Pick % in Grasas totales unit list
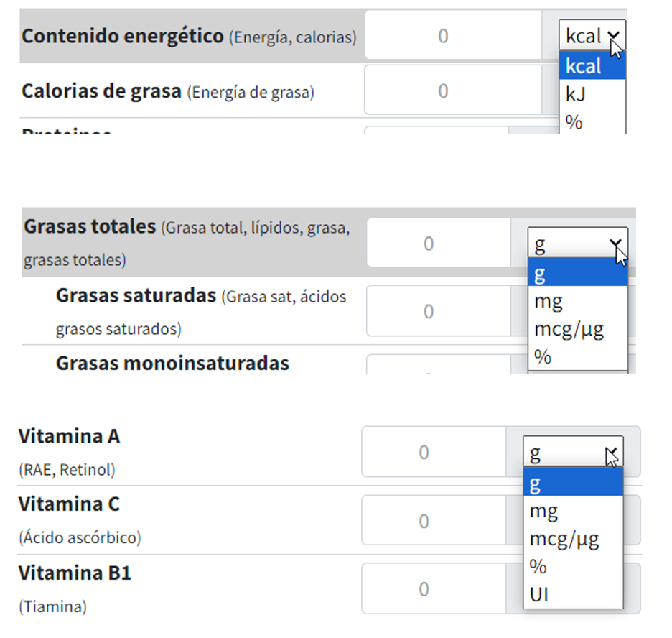672x638 pixels. 577,356
